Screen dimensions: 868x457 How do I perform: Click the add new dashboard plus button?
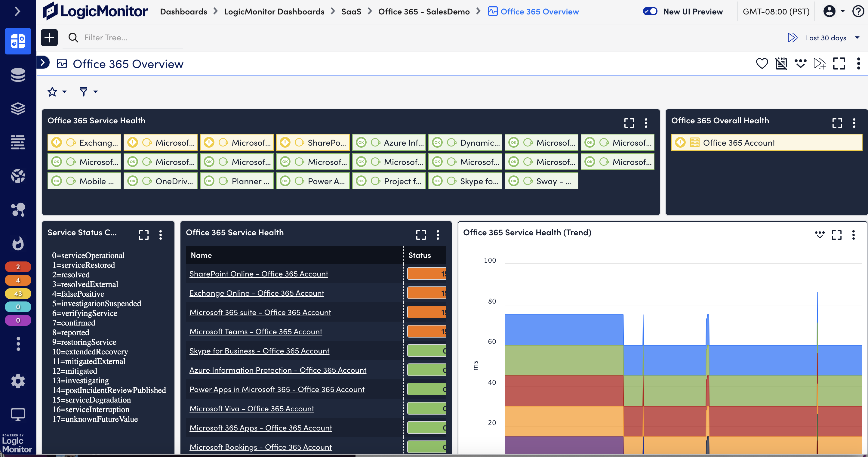pos(49,37)
